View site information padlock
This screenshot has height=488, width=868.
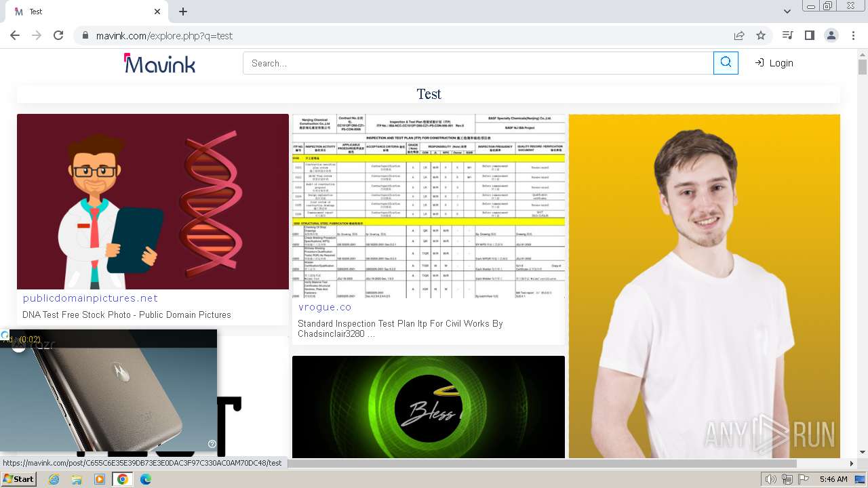pos(85,36)
